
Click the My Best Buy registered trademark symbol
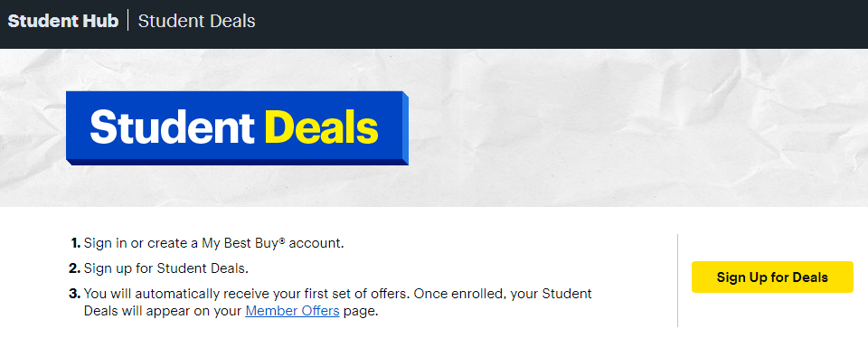pos(282,240)
